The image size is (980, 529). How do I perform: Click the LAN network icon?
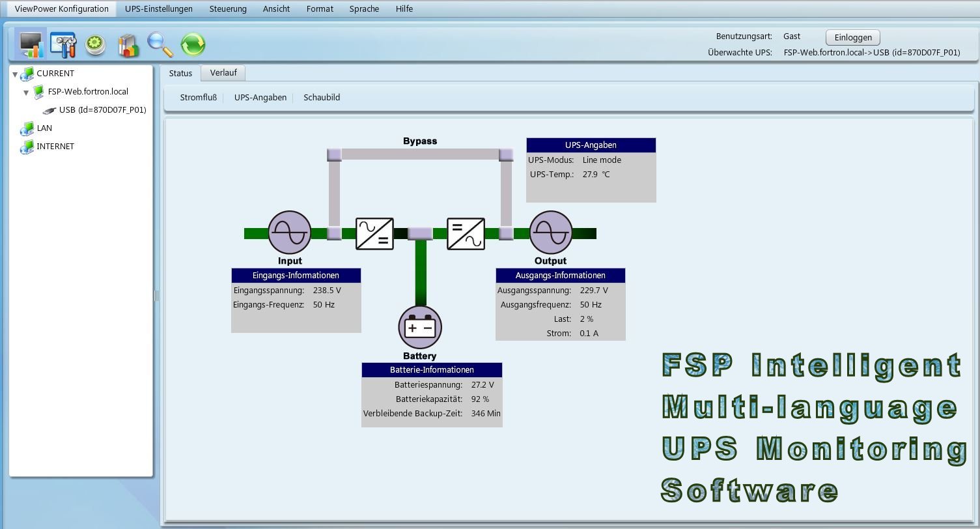tap(27, 128)
